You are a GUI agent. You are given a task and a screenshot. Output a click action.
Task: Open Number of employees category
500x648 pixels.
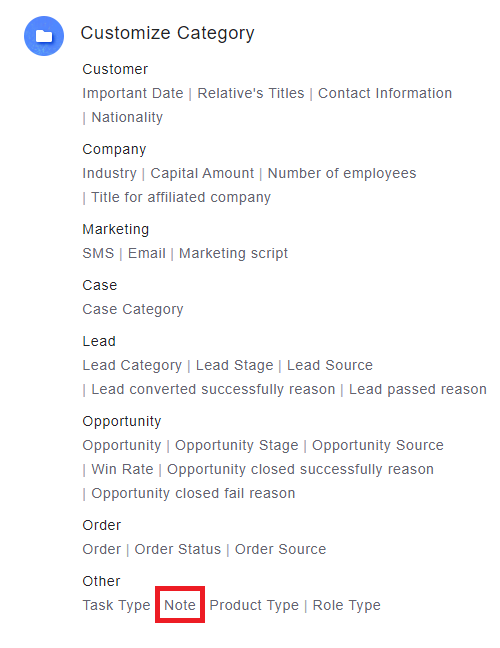pyautogui.click(x=342, y=173)
